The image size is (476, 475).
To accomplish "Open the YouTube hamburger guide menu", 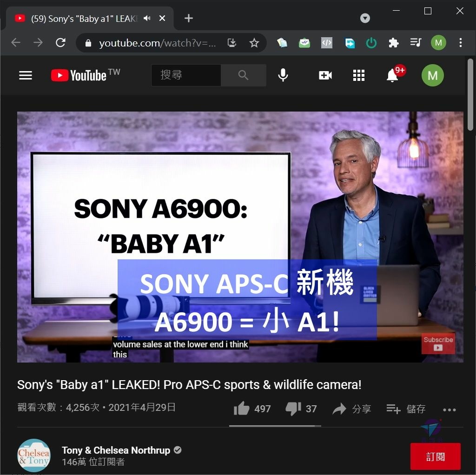I will coord(26,75).
